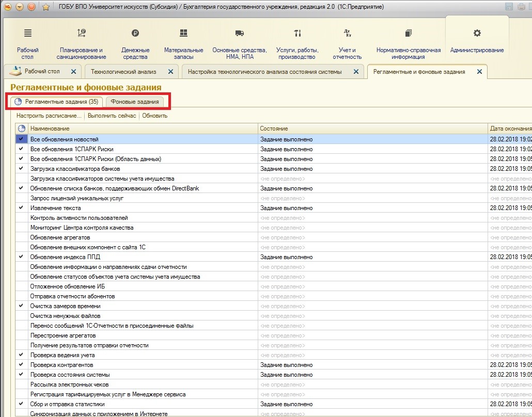This screenshot has width=532, height=417.
Task: Go to the Денежные средства section
Action: pyautogui.click(x=135, y=34)
